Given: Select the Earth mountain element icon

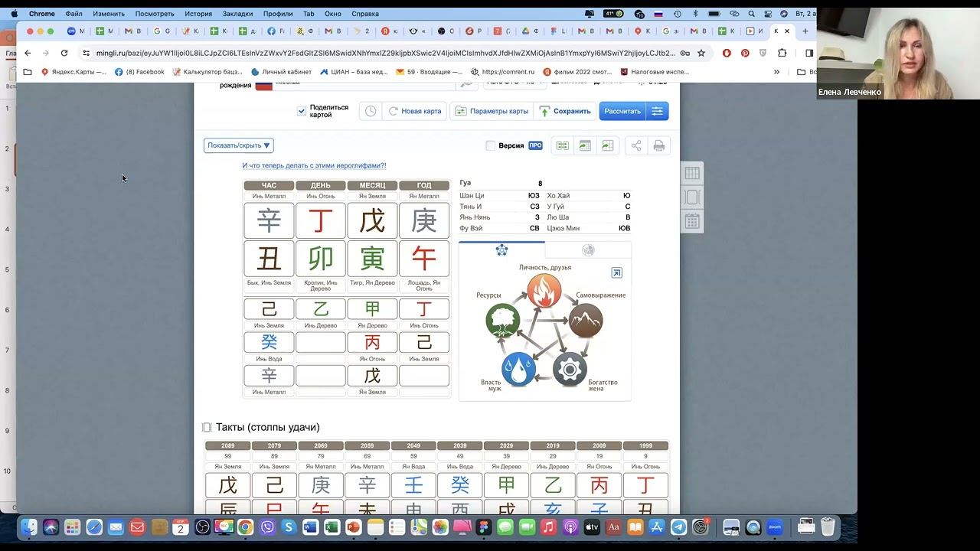Looking at the screenshot, I should point(586,321).
